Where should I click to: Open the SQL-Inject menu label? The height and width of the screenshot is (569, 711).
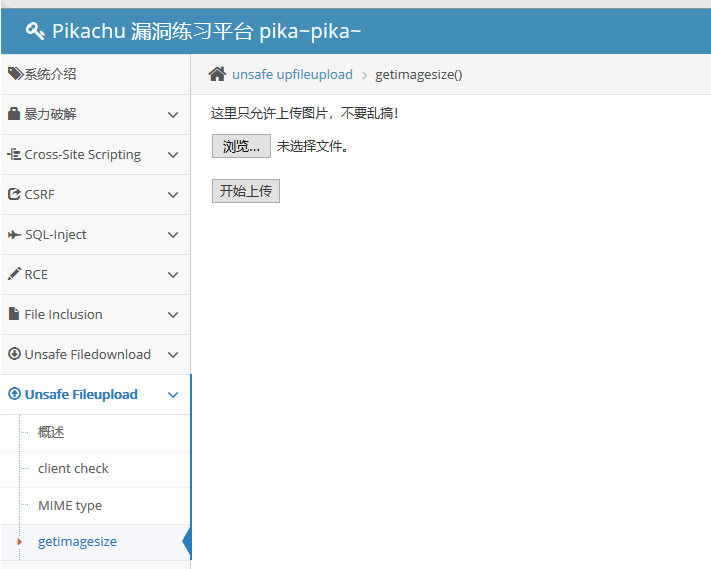click(x=56, y=234)
